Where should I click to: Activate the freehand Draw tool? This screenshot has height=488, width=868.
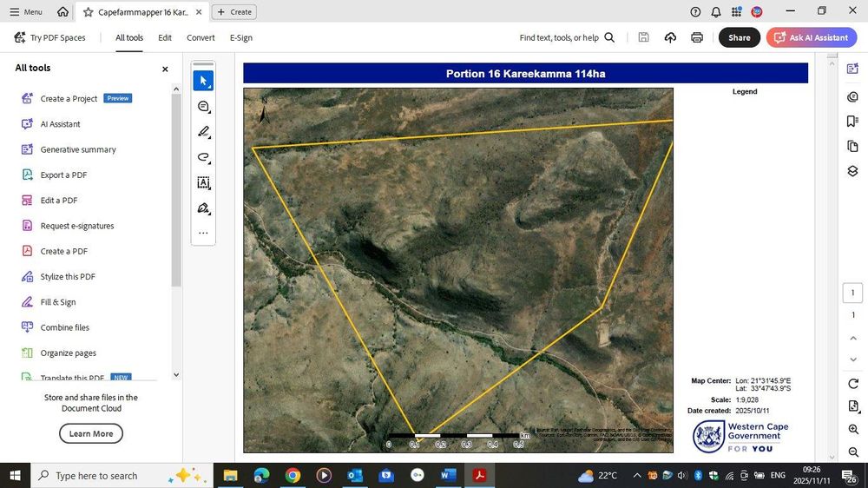click(x=203, y=157)
